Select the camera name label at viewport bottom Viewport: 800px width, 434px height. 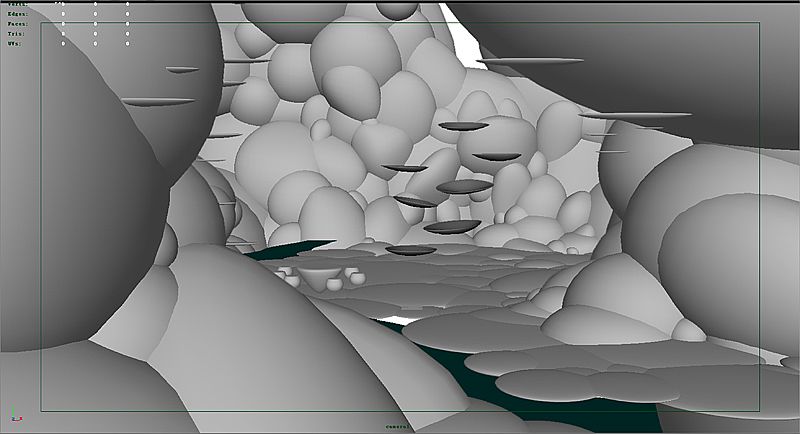pos(400,427)
